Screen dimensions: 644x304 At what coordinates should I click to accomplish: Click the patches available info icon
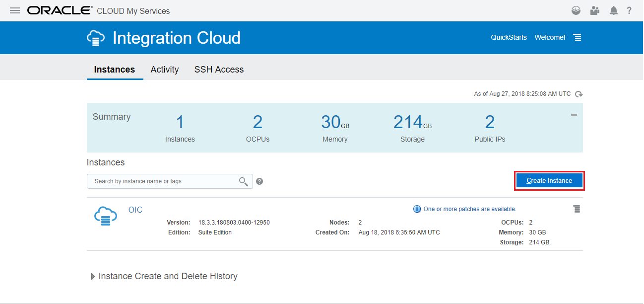(x=417, y=209)
